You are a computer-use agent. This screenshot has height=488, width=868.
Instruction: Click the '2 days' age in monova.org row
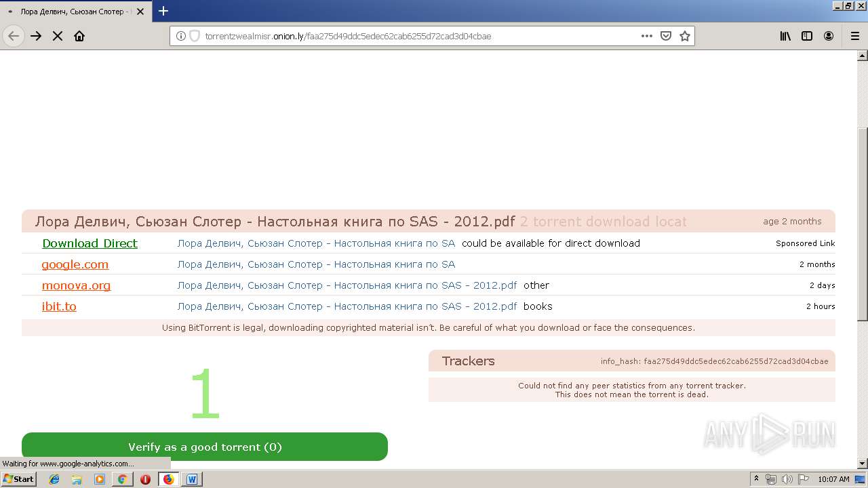[822, 285]
